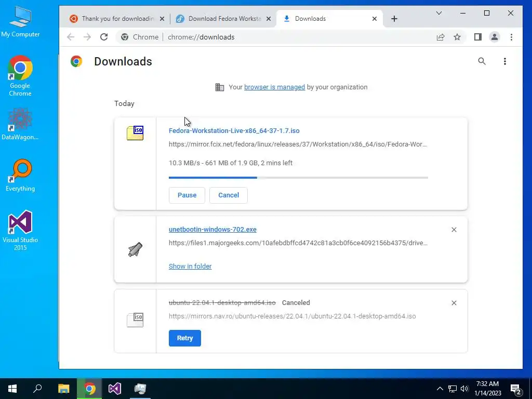Open the unetbootin-windows-702.exe link

coord(212,230)
